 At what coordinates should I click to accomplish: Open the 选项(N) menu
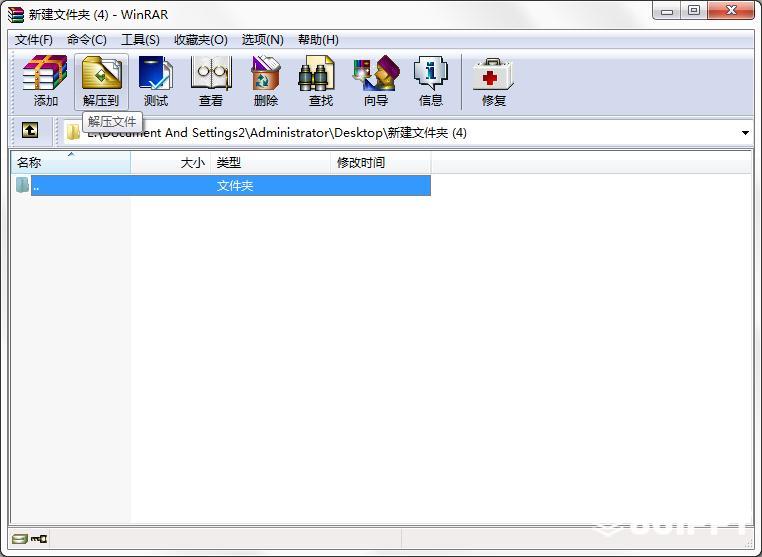pos(263,40)
